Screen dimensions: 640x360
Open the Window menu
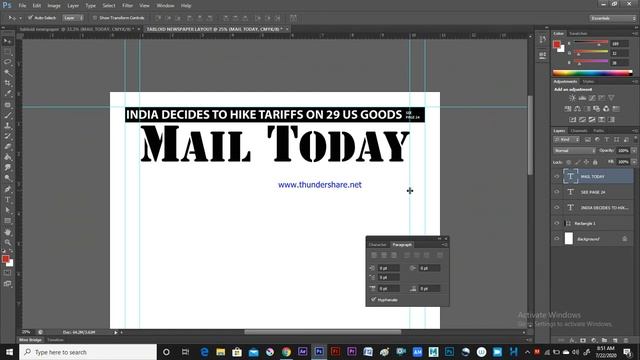(165, 6)
